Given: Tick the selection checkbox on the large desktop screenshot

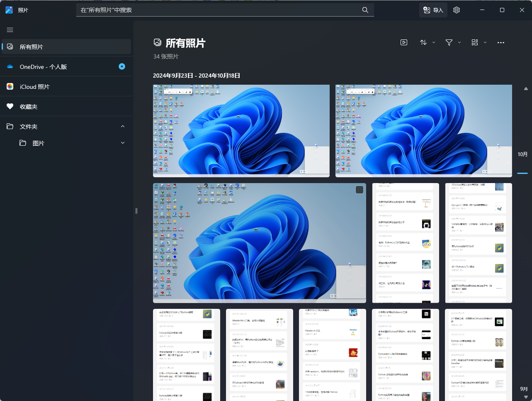Looking at the screenshot, I should click(x=360, y=190).
